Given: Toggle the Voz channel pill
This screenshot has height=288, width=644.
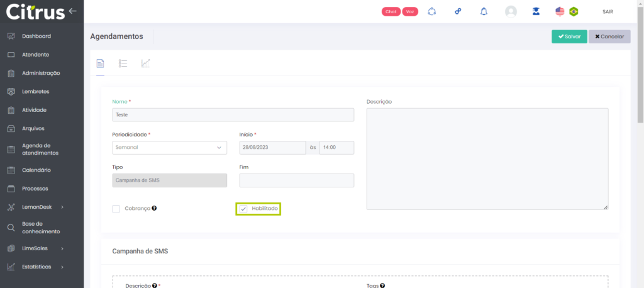Looking at the screenshot, I should tap(410, 11).
